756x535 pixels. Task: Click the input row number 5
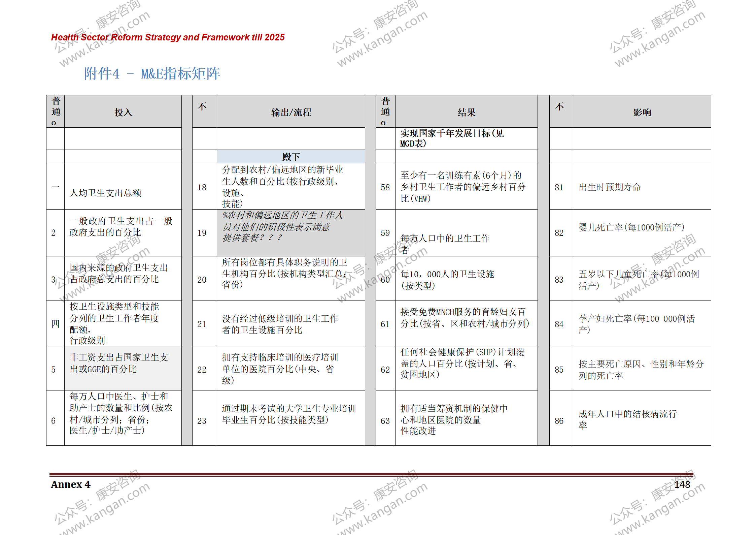(53, 370)
